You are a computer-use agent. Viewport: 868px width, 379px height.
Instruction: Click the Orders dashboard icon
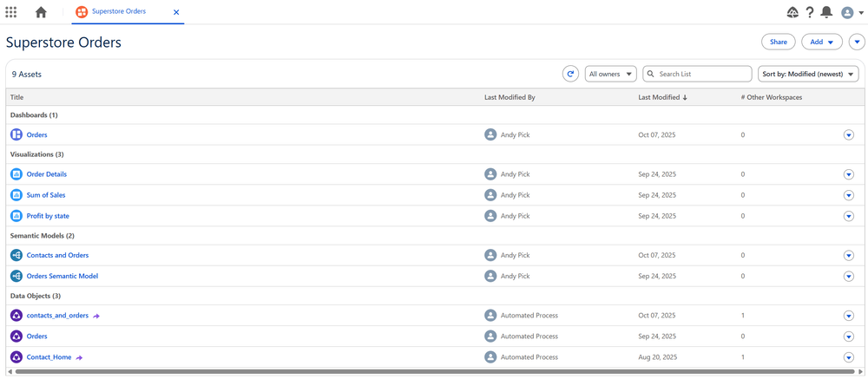[x=16, y=135]
